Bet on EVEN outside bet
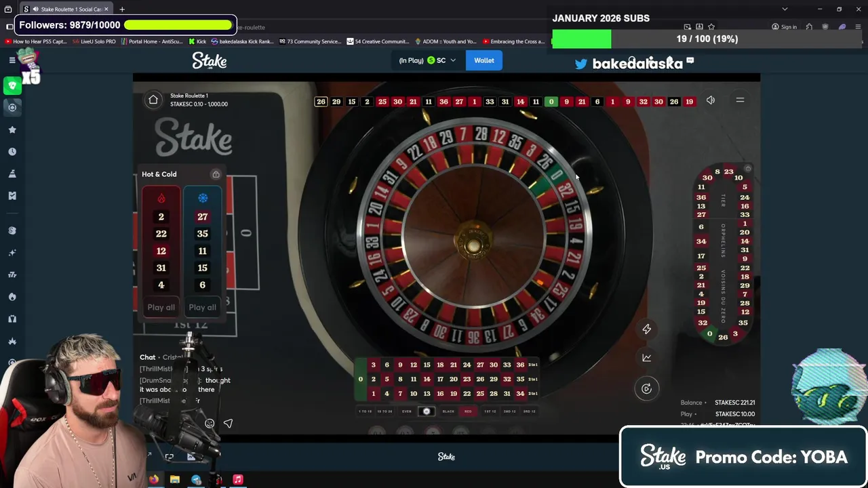The image size is (868, 488). [x=406, y=411]
